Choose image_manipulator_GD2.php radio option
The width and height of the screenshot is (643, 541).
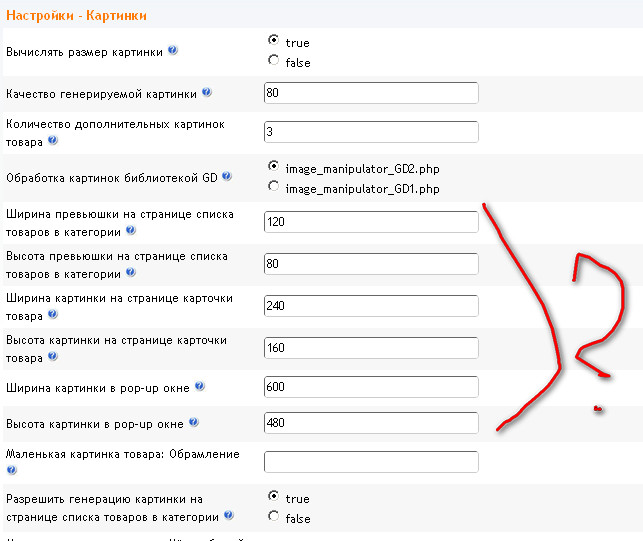point(274,167)
